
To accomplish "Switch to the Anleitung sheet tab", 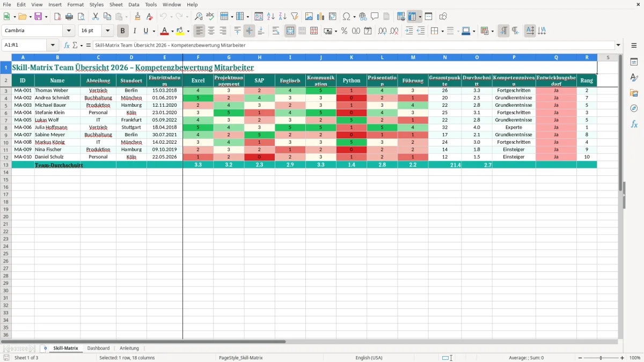I will (x=129, y=348).
